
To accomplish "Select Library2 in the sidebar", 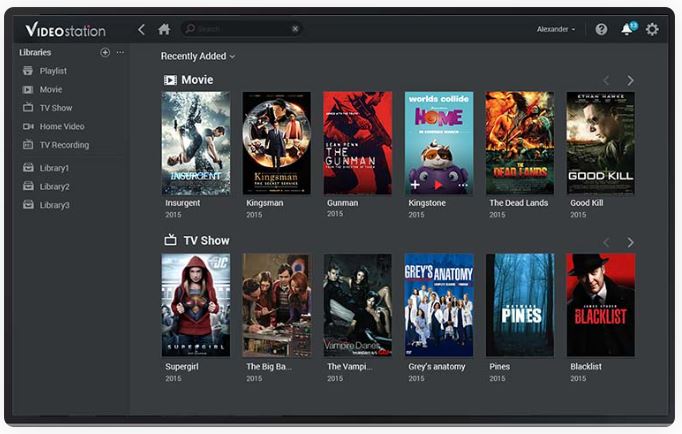I will [54, 187].
